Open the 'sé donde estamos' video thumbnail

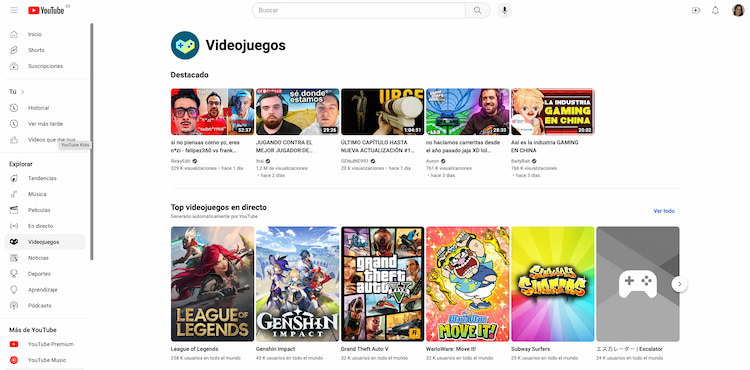(x=298, y=111)
